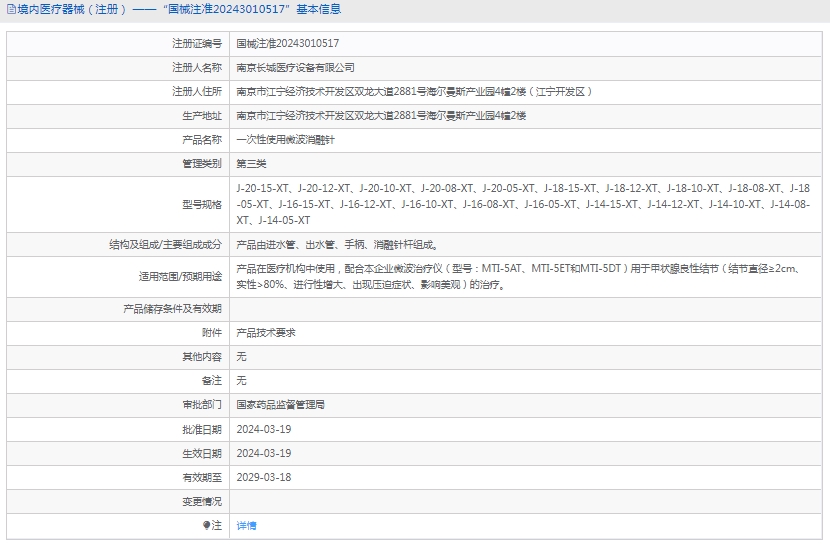Click the 生效日期 row date value
Image resolution: width=830 pixels, height=546 pixels.
tap(263, 453)
